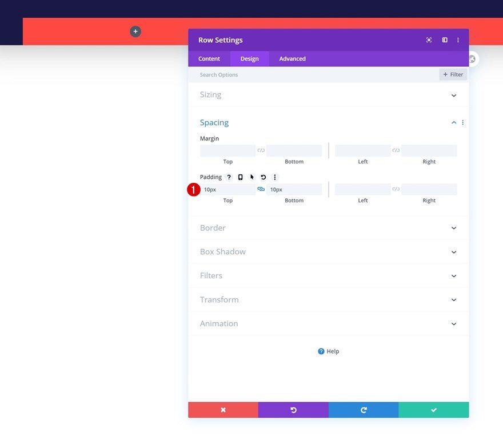Unlink the top and bottom padding chain toggle
Viewport: 503px width, 448px height.
(261, 189)
